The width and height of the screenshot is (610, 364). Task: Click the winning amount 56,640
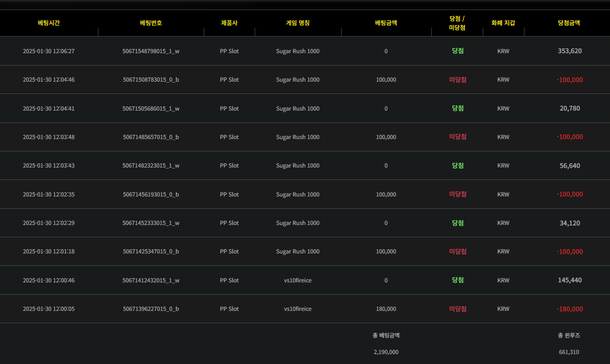click(x=570, y=166)
